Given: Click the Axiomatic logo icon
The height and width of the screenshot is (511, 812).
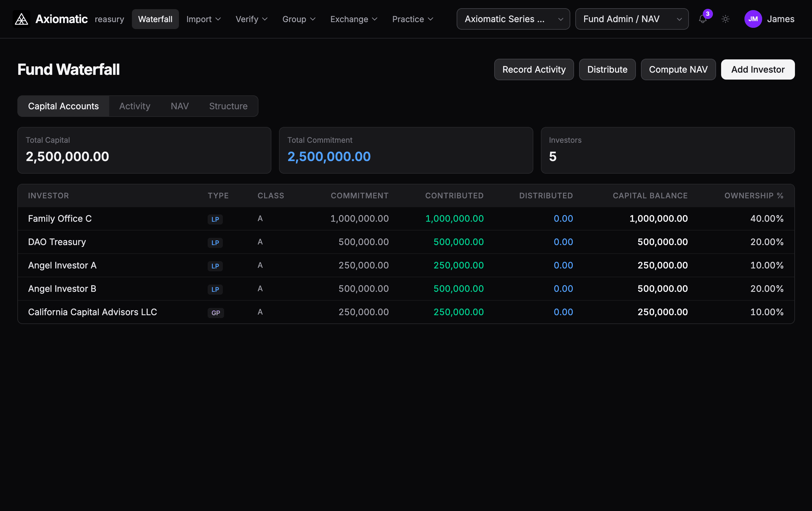Looking at the screenshot, I should 21,19.
